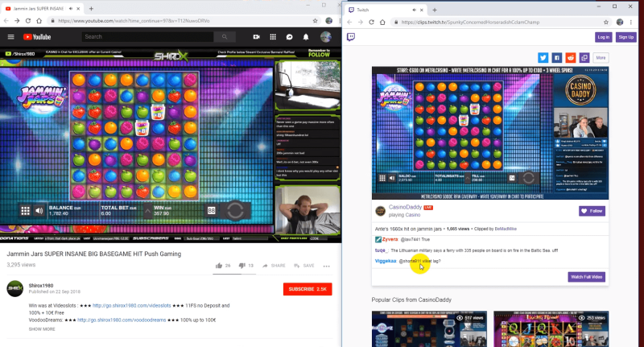Viewport: 644px width, 347px height.
Task: Follow the CasinoDaddy channel
Action: [592, 211]
